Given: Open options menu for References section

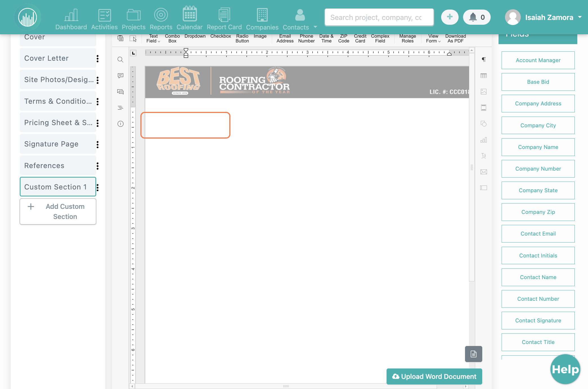Looking at the screenshot, I should tap(98, 166).
